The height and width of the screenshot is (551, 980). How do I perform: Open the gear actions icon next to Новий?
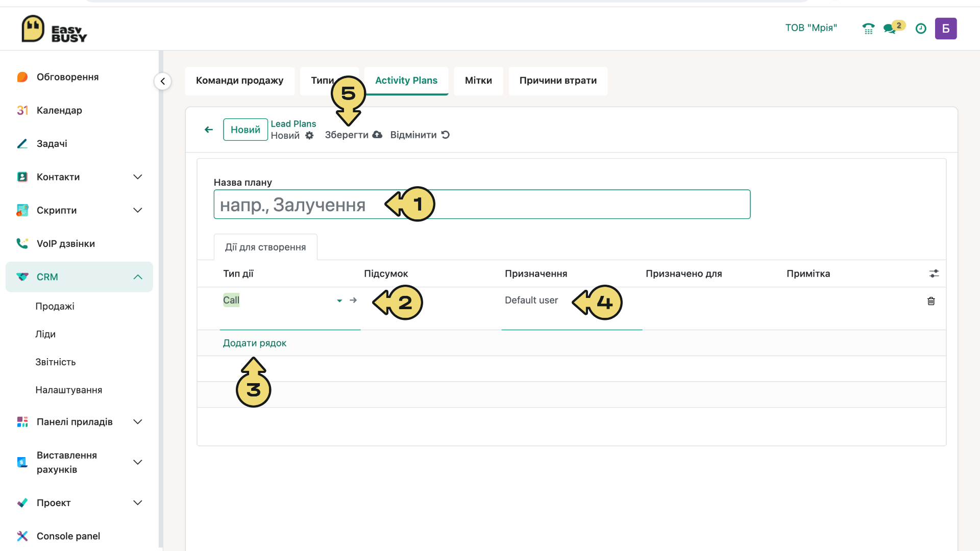pos(309,135)
